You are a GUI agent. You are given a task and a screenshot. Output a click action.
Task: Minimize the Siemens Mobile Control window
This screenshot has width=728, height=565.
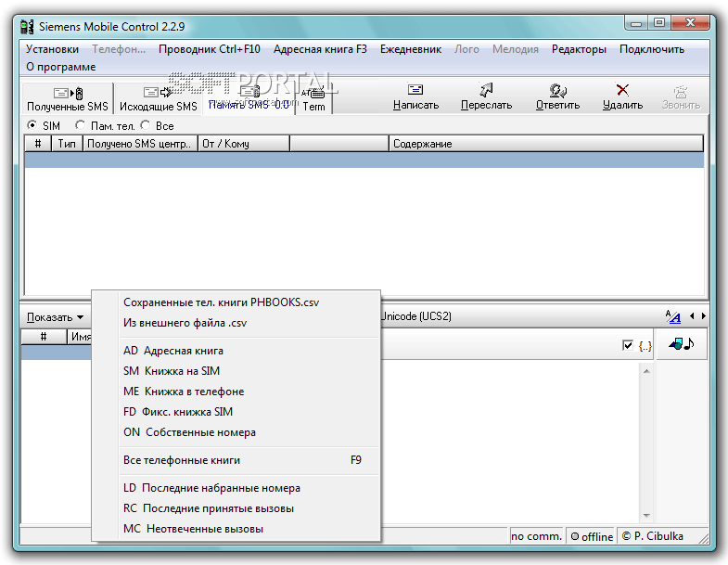click(x=636, y=23)
